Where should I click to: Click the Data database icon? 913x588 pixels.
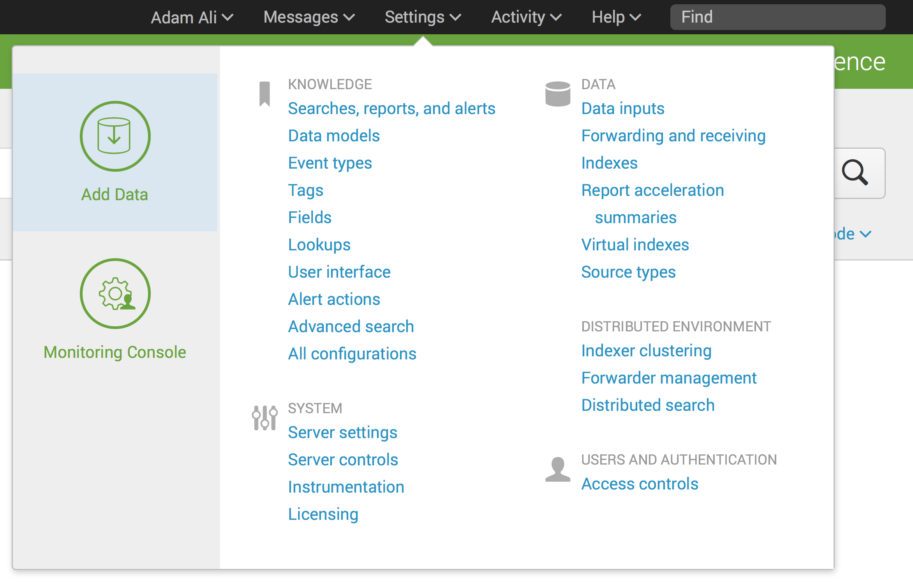tap(558, 94)
